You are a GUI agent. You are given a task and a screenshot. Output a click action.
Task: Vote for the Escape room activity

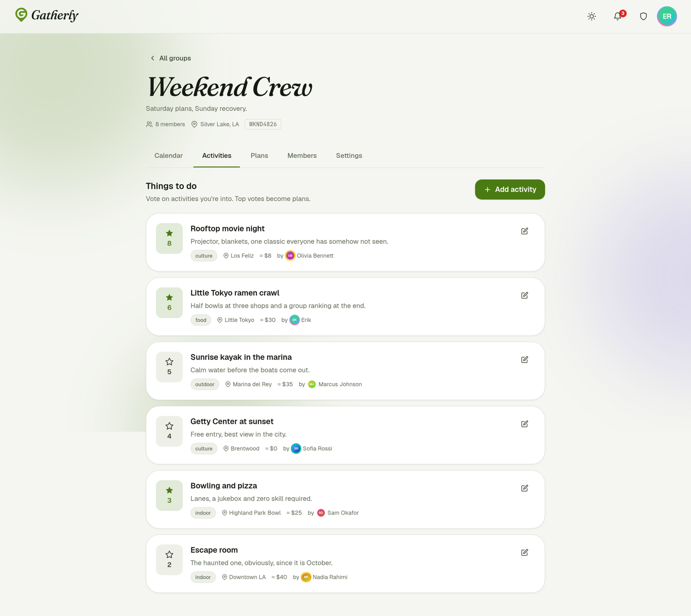(x=169, y=560)
